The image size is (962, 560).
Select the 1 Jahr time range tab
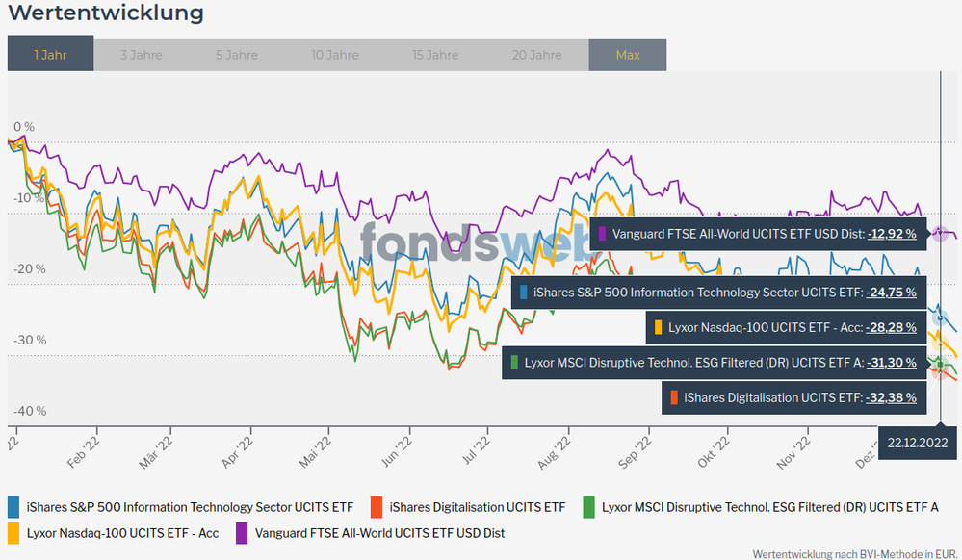point(50,55)
